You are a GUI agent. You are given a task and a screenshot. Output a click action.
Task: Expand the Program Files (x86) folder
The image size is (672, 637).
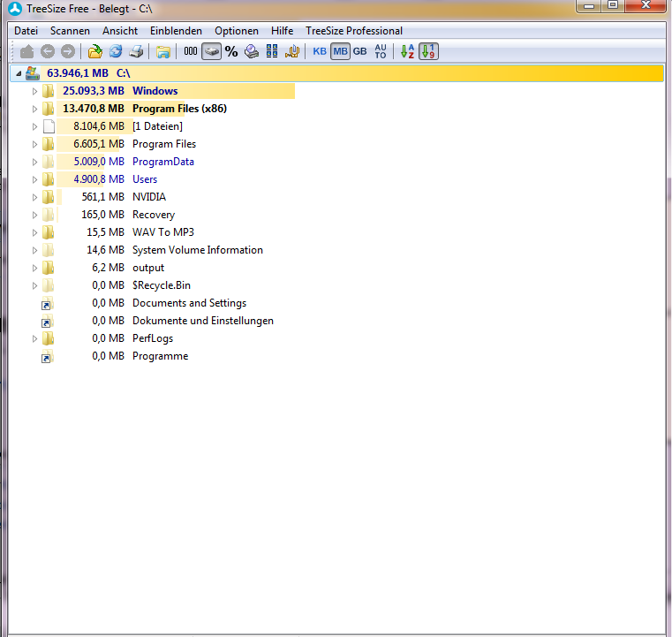[x=34, y=109]
